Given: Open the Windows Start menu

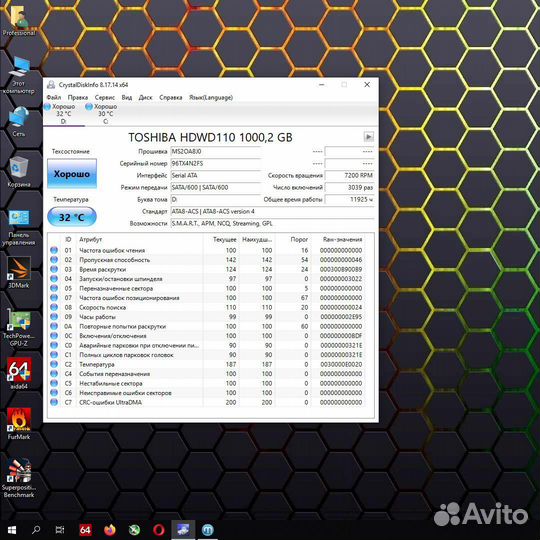Looking at the screenshot, I should coord(12,530).
